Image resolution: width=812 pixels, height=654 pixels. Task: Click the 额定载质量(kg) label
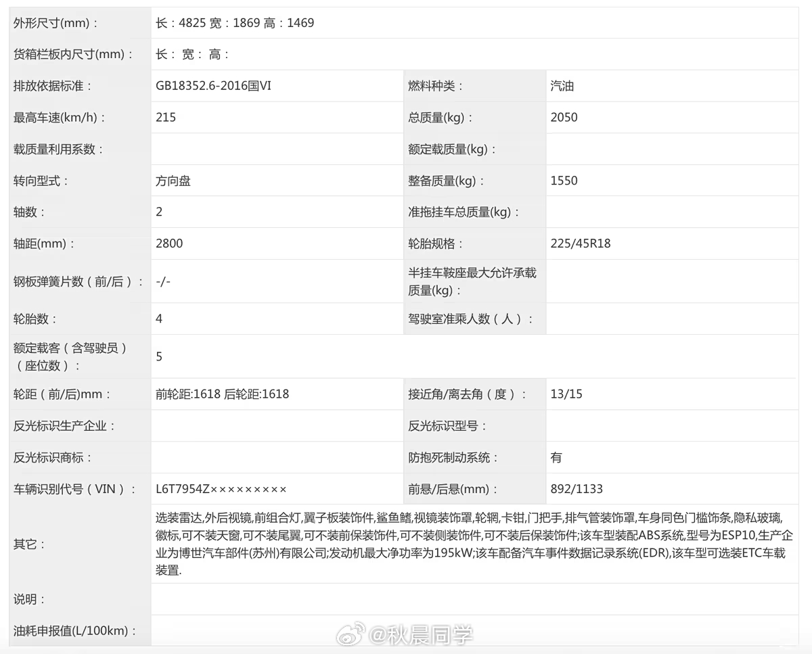click(452, 149)
